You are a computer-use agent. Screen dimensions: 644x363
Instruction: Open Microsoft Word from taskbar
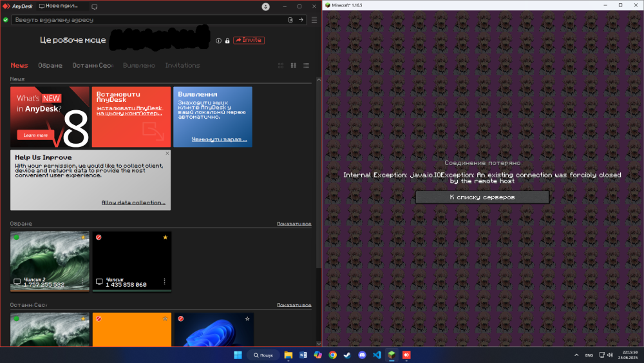tap(303, 355)
